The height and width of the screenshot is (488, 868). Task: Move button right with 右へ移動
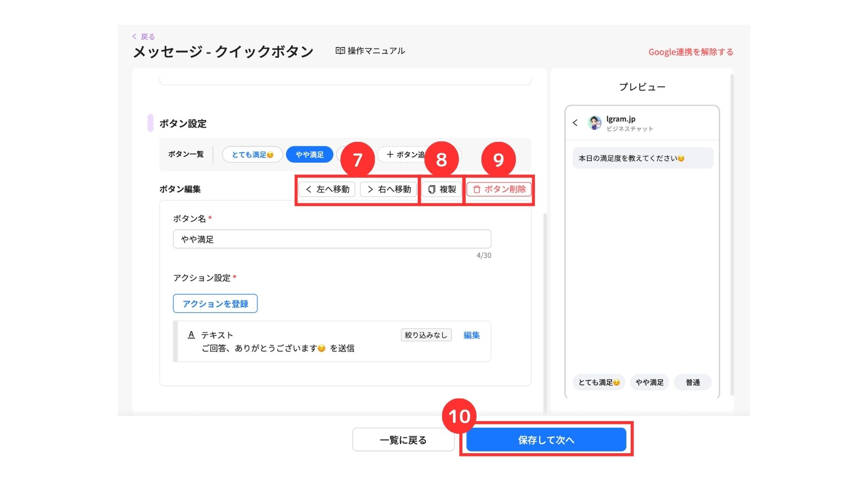coord(389,189)
